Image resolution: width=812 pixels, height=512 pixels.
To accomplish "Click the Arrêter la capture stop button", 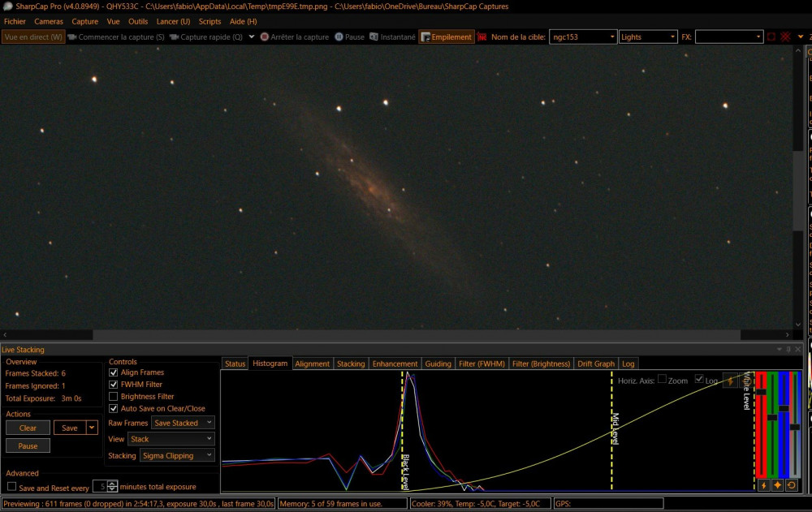I will 295,37.
